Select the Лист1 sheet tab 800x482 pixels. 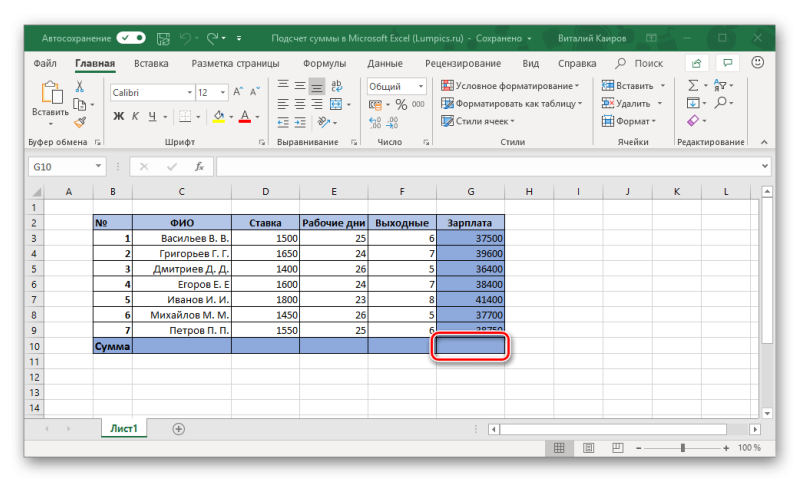click(124, 428)
